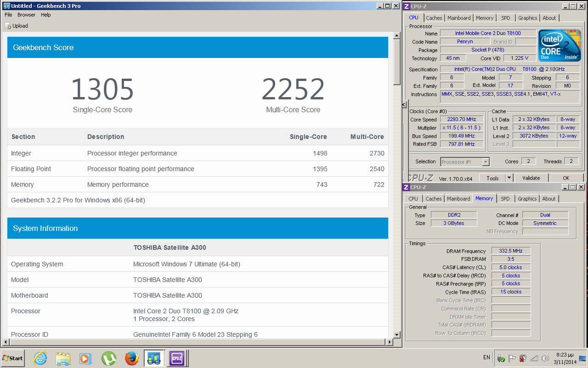Open Internet Explorer from the taskbar
The height and width of the screenshot is (368, 588).
[40, 358]
